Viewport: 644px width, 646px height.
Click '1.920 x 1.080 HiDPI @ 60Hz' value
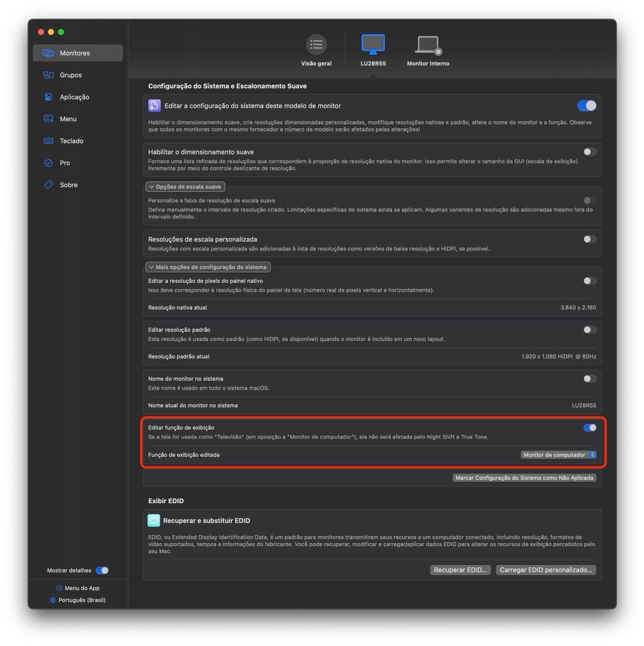[559, 356]
